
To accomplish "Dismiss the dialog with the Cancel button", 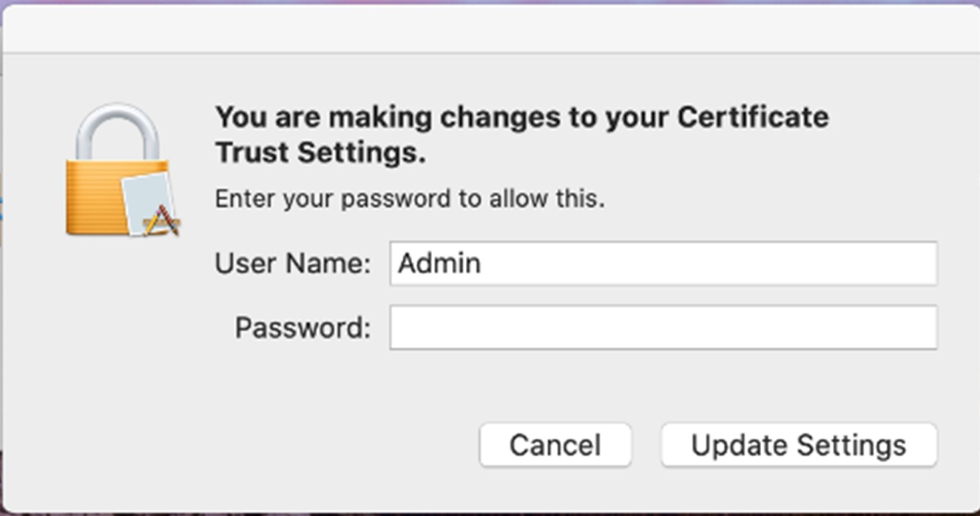I will tap(555, 445).
